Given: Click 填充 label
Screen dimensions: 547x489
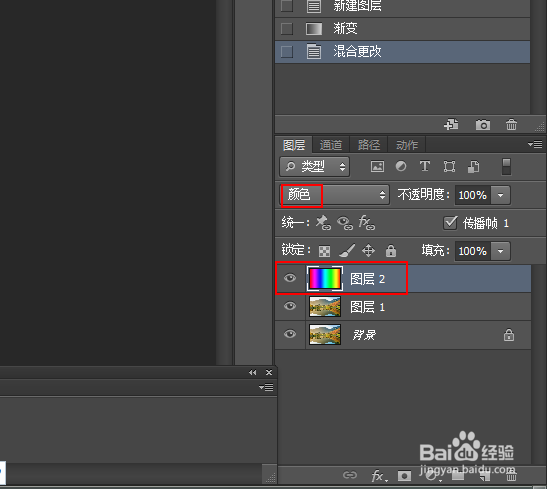Looking at the screenshot, I should pos(435,250).
